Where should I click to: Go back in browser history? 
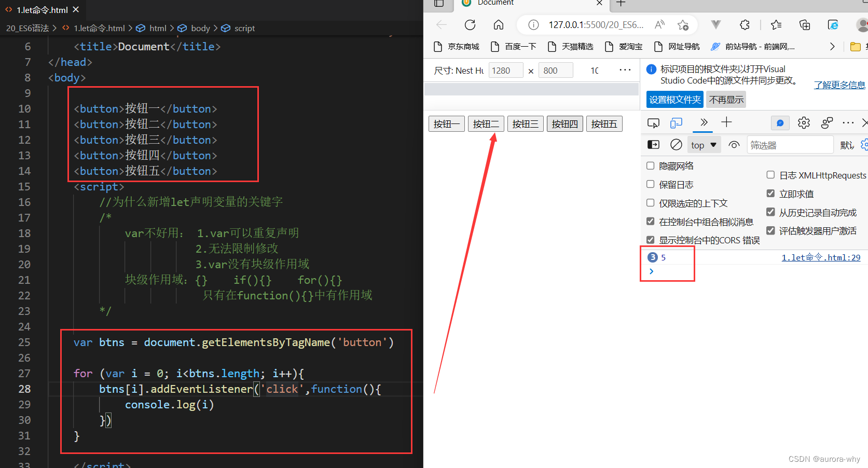pyautogui.click(x=442, y=24)
